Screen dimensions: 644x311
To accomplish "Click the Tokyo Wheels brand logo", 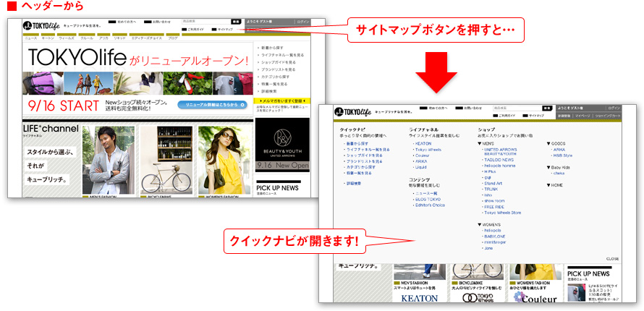I will click(x=478, y=297).
